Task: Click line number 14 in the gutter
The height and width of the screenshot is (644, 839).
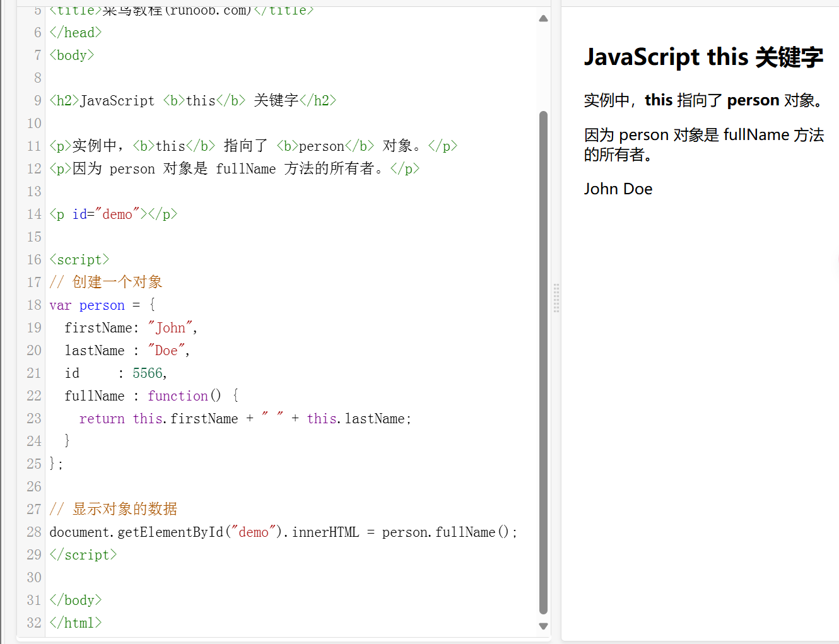Action: coord(34,214)
